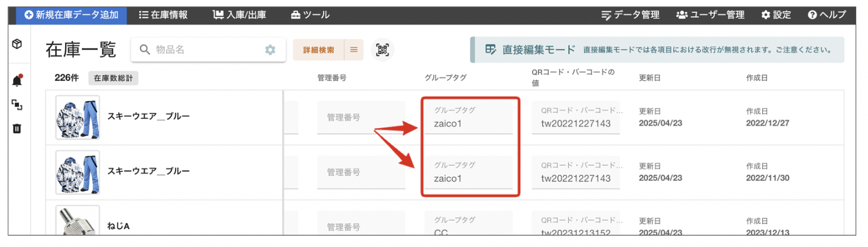Open the ユーザー管理 menu
The image size is (868, 247).
point(710,15)
